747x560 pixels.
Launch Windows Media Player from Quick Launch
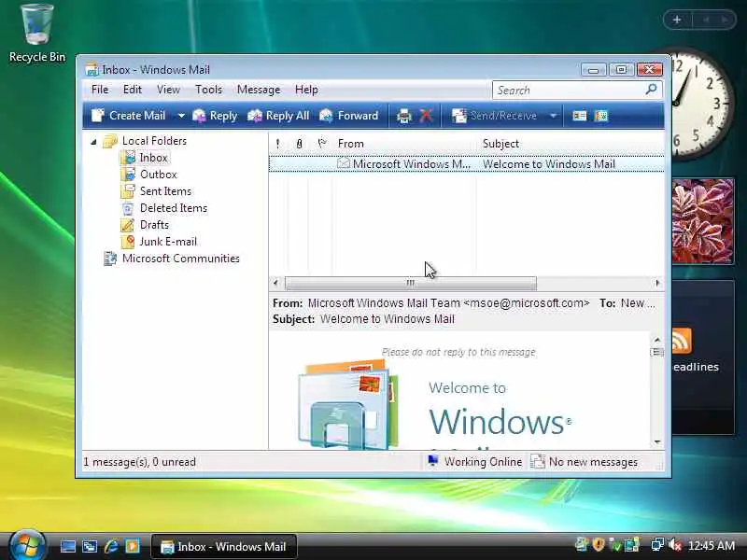point(133,546)
